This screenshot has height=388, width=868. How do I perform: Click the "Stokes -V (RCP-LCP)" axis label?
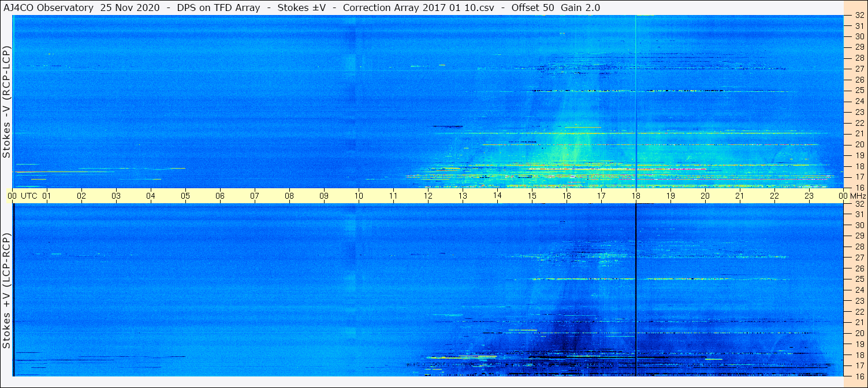pyautogui.click(x=7, y=103)
